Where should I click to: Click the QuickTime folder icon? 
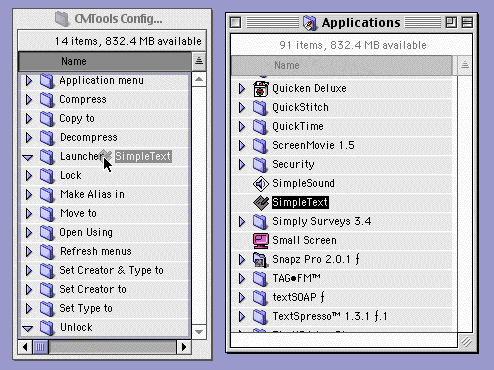260,127
